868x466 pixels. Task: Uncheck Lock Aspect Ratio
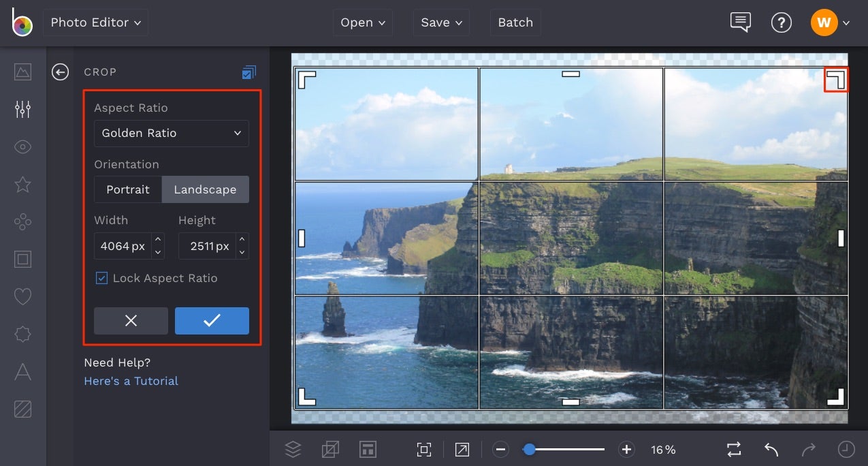pyautogui.click(x=101, y=278)
